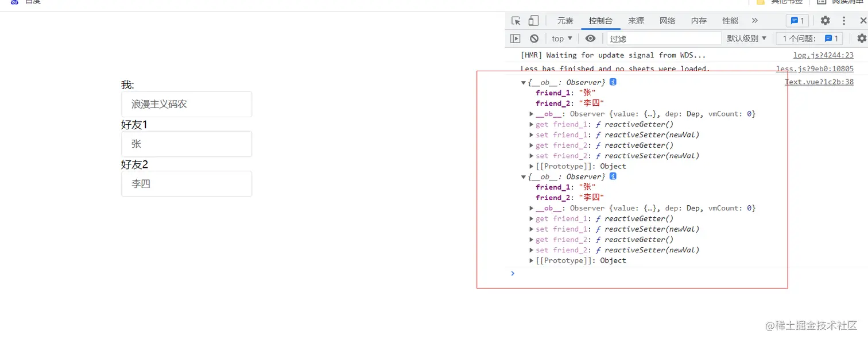Open the 内存 tab
This screenshot has height=342, width=868.
point(699,21)
